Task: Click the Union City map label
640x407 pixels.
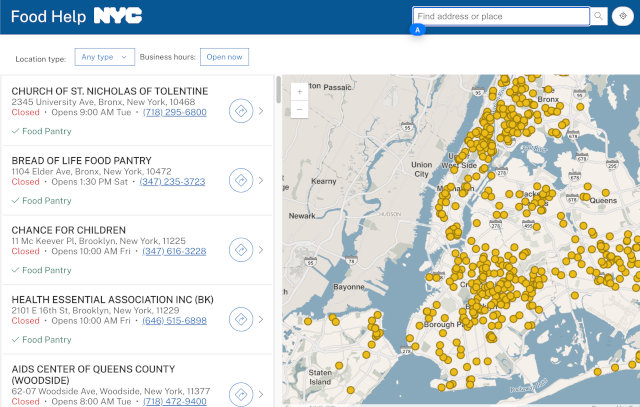Action: point(421,169)
